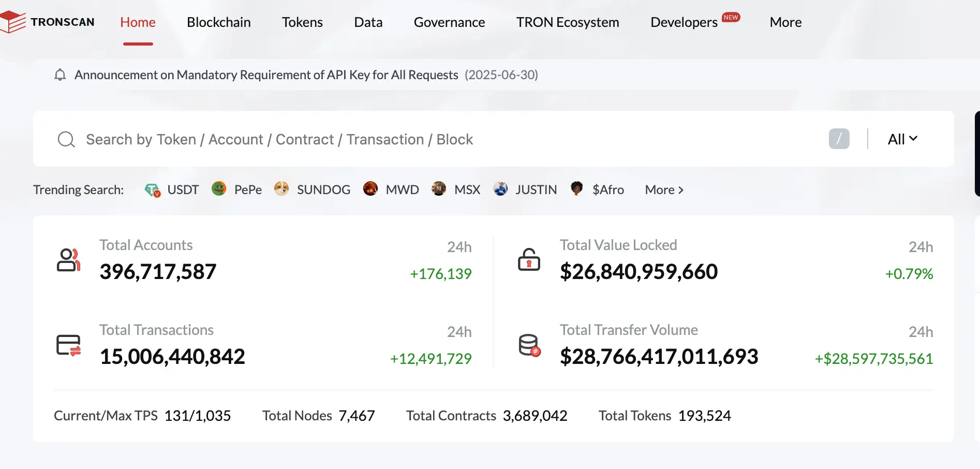
Task: Click the +176,139 accounts change
Action: [440, 274]
